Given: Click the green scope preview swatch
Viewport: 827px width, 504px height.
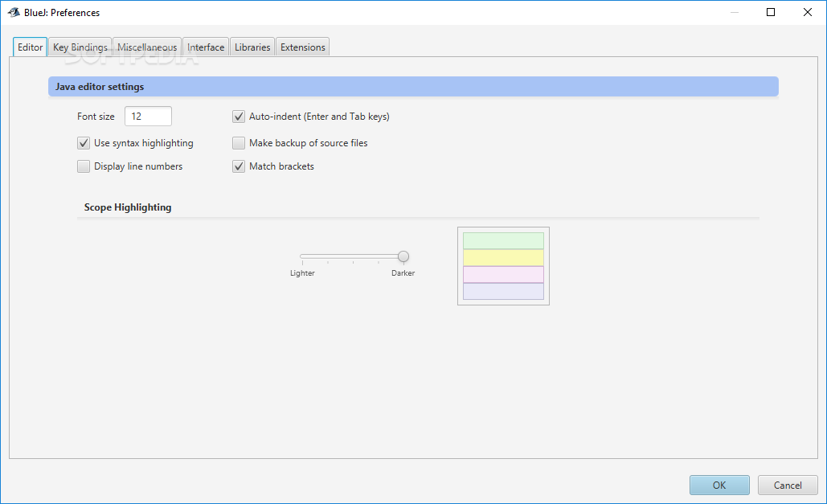Looking at the screenshot, I should coord(503,240).
